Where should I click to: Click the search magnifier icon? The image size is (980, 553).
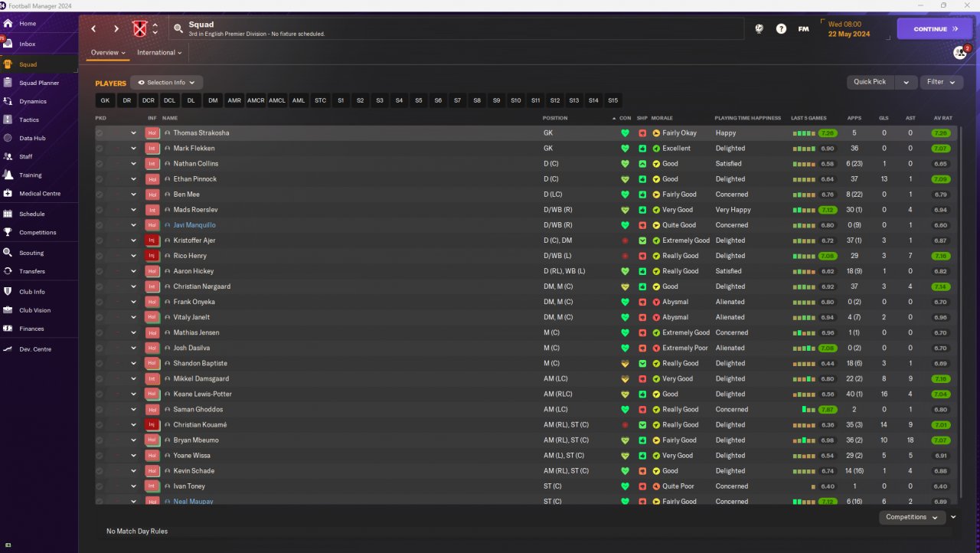click(178, 29)
